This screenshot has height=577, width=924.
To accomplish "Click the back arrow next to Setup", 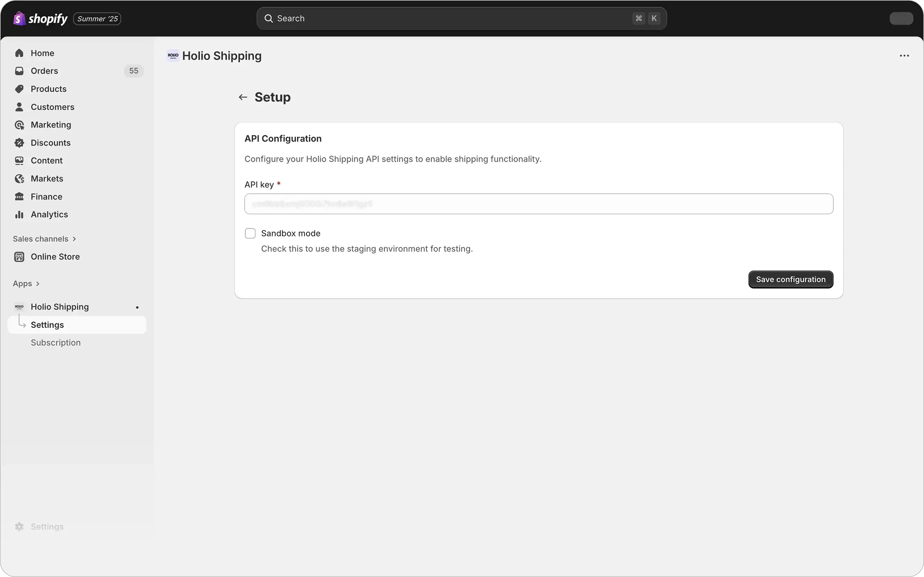I will click(243, 97).
